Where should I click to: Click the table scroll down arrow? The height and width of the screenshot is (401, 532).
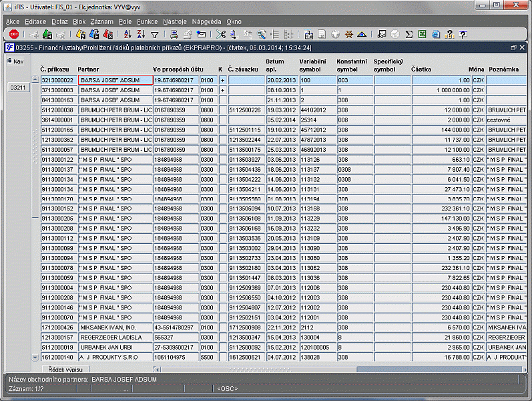35,358
